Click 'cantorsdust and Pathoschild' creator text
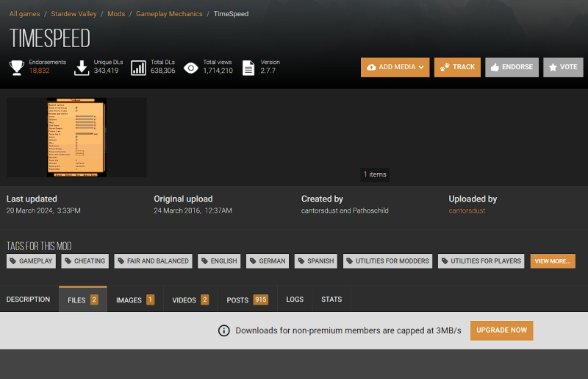 (345, 210)
